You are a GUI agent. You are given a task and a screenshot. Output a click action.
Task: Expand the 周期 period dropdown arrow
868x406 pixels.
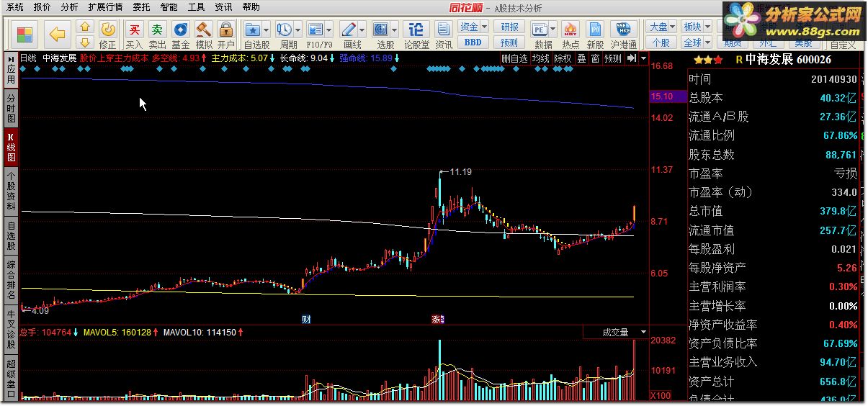[297, 30]
